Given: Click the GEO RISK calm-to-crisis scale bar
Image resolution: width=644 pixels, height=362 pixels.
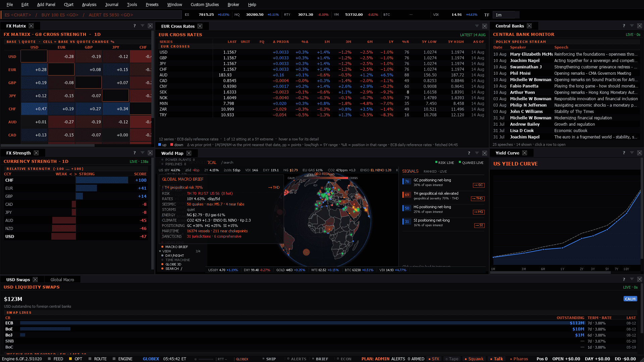Looking at the screenshot, I should coord(322,178).
